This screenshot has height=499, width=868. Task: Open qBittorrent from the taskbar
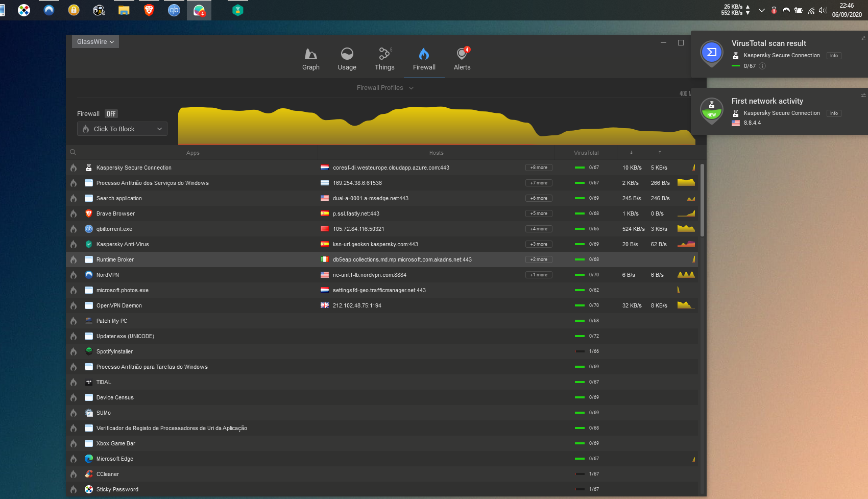[x=174, y=10]
